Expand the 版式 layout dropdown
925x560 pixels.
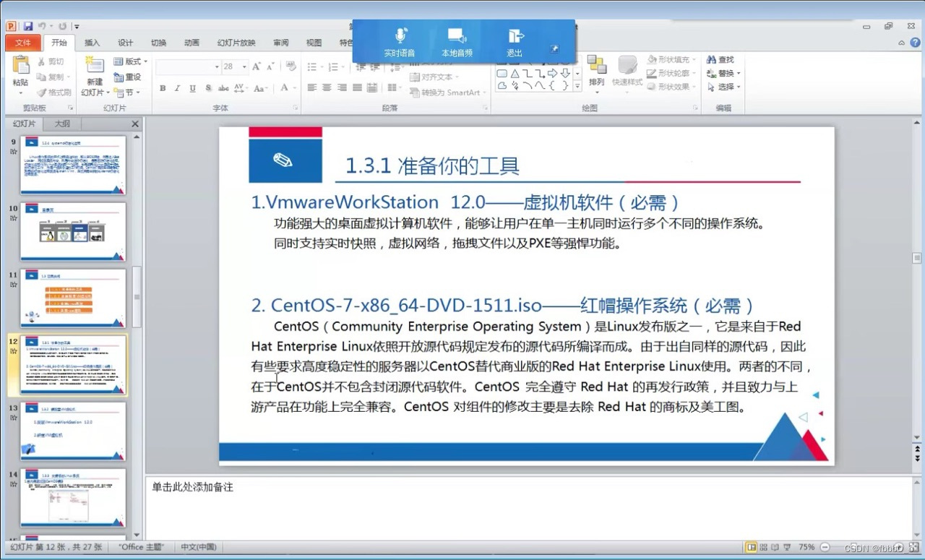tap(131, 62)
